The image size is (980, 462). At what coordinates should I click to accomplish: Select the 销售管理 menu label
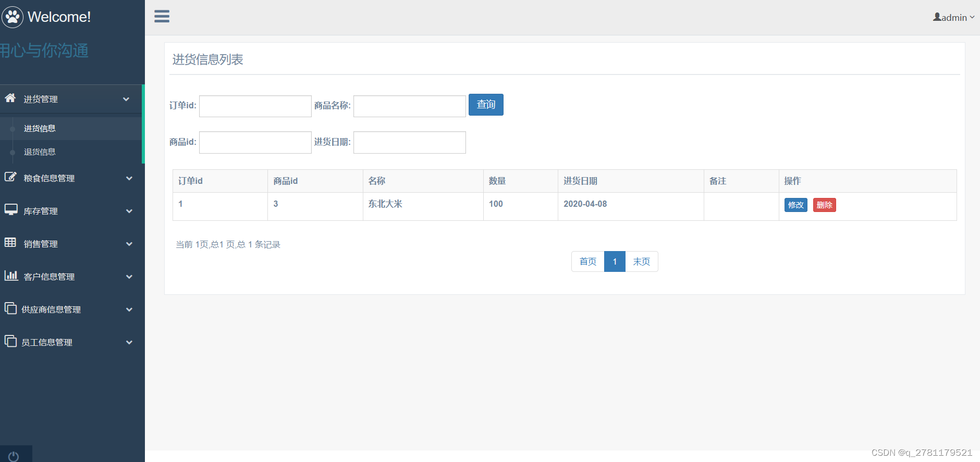tap(41, 244)
